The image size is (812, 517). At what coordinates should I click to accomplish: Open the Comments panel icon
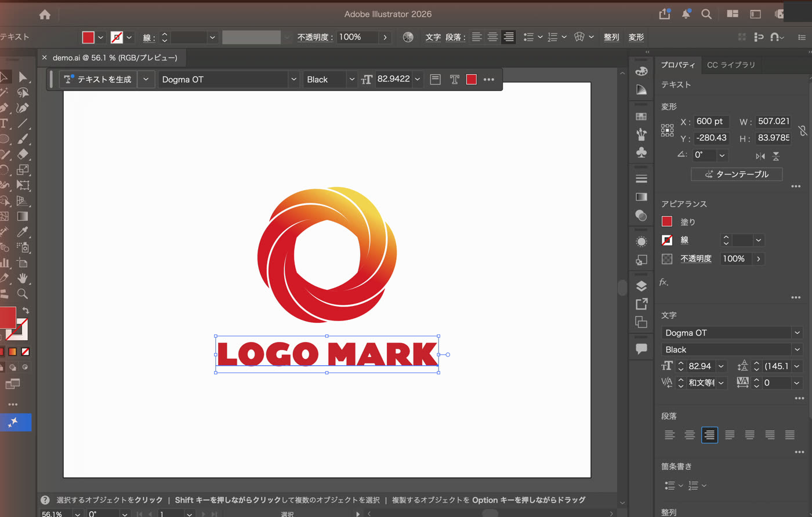(641, 348)
